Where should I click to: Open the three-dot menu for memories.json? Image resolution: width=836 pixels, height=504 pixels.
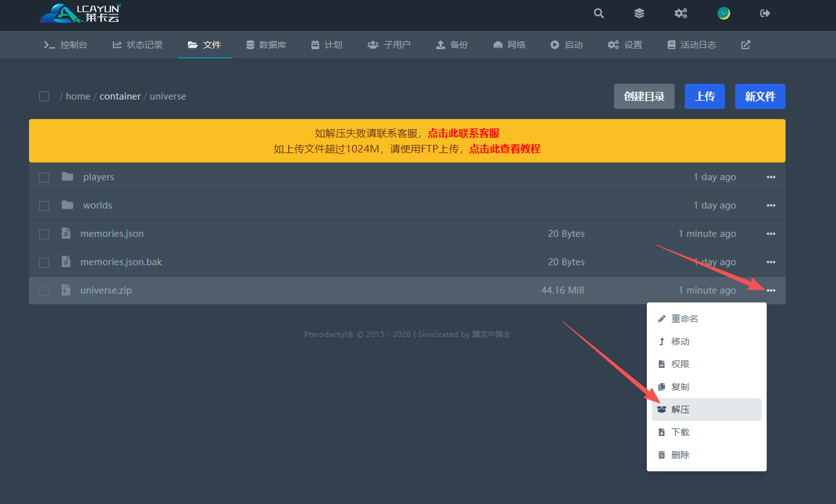point(770,234)
